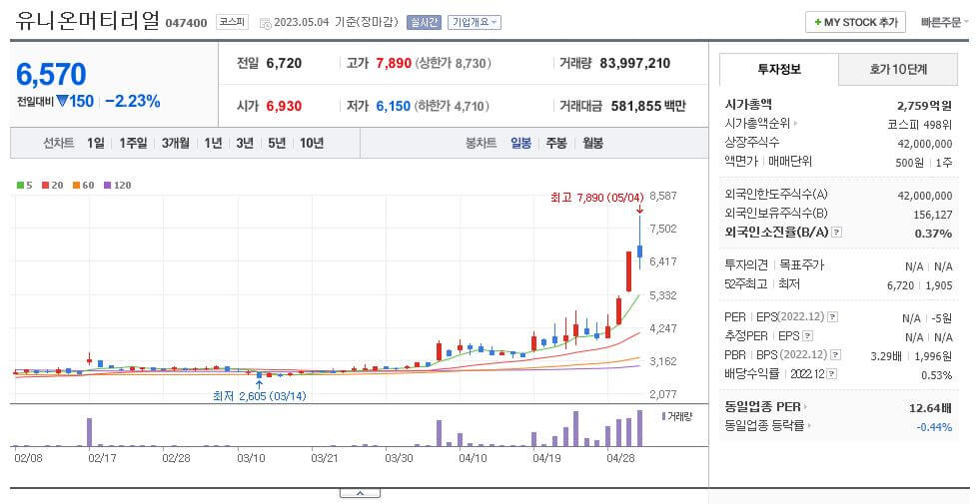Click the current price 6,570
This screenshot has width=980, height=504.
coord(51,74)
